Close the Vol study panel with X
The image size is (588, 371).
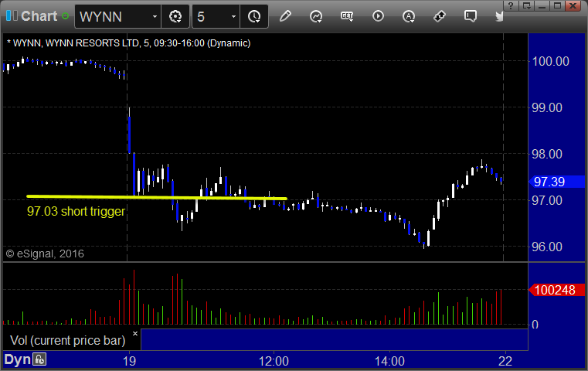135,333
